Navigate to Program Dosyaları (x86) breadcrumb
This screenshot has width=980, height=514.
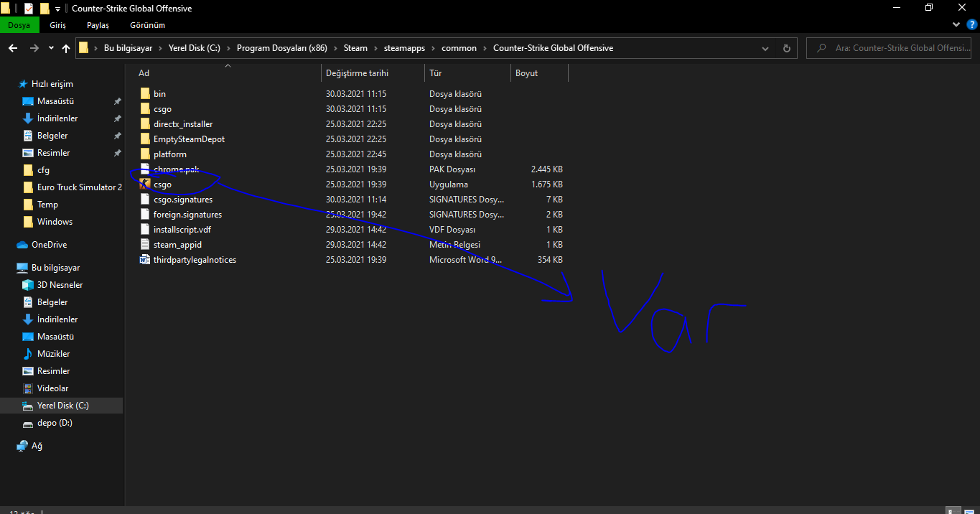tap(281, 48)
